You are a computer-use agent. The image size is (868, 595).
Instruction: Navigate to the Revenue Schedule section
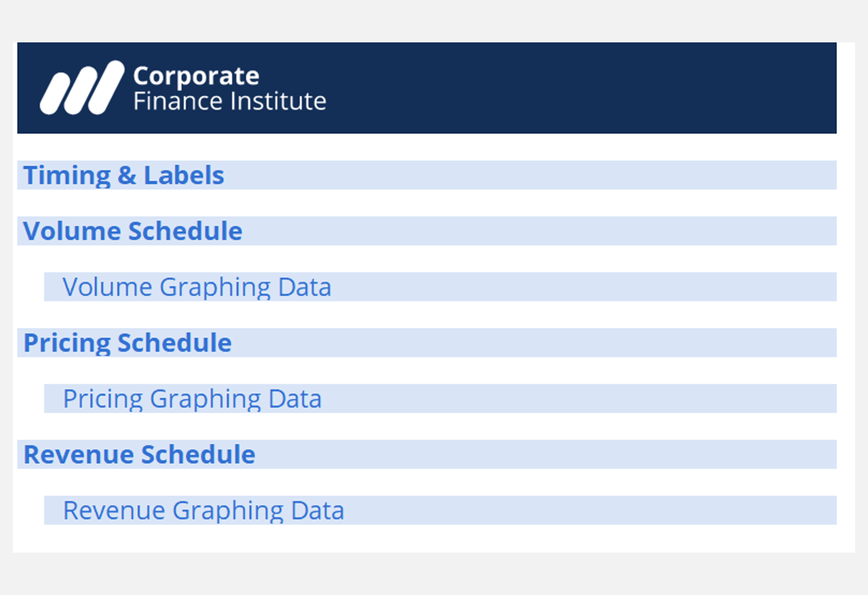[x=139, y=455]
